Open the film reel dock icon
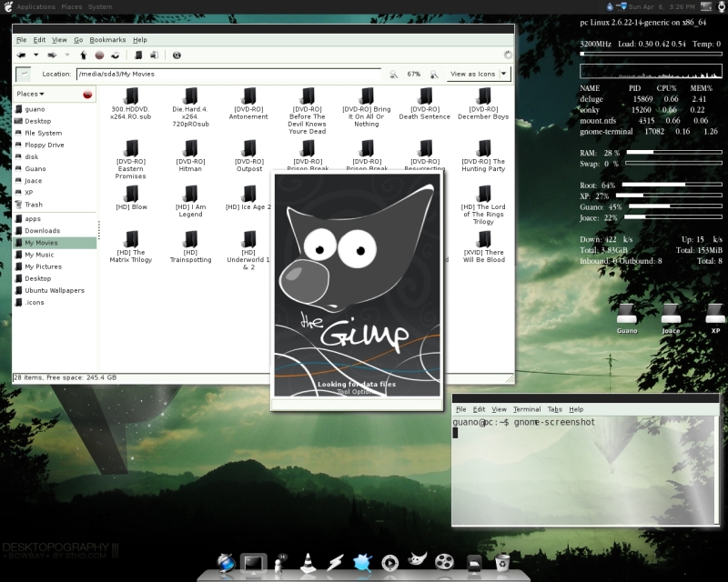 tap(444, 562)
